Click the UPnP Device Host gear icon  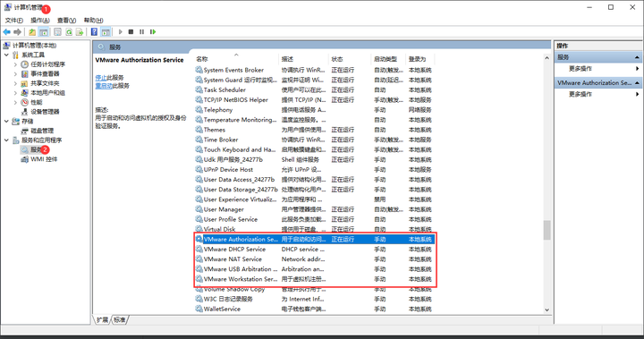199,169
